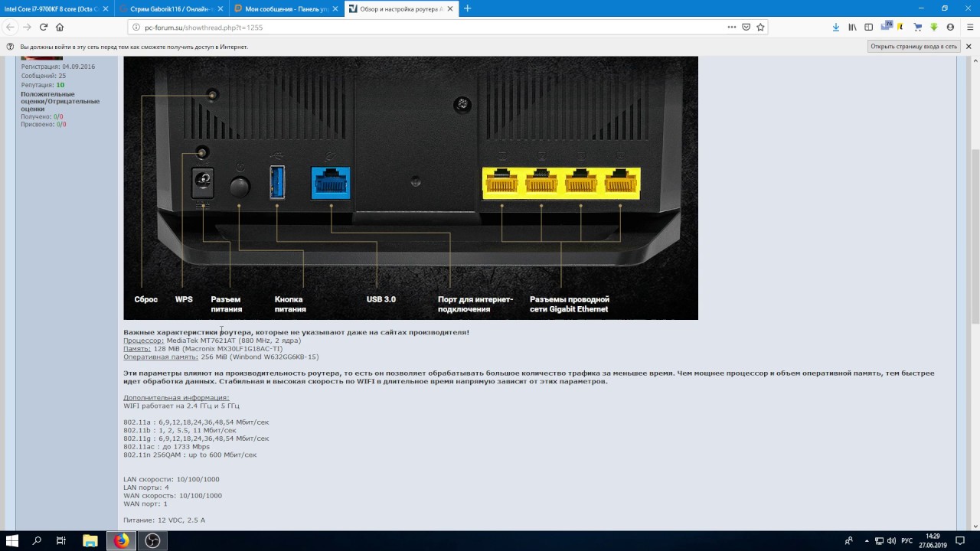Open a new browser tab
This screenshot has height=551, width=980.
(467, 8)
